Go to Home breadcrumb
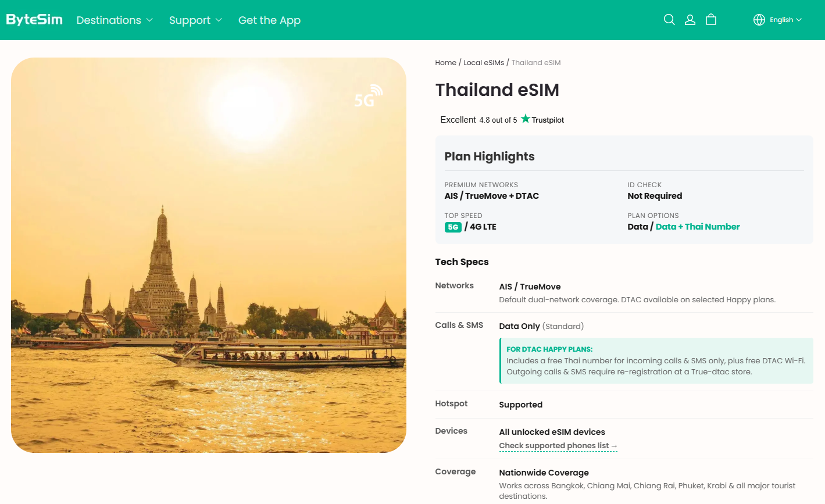 point(445,63)
